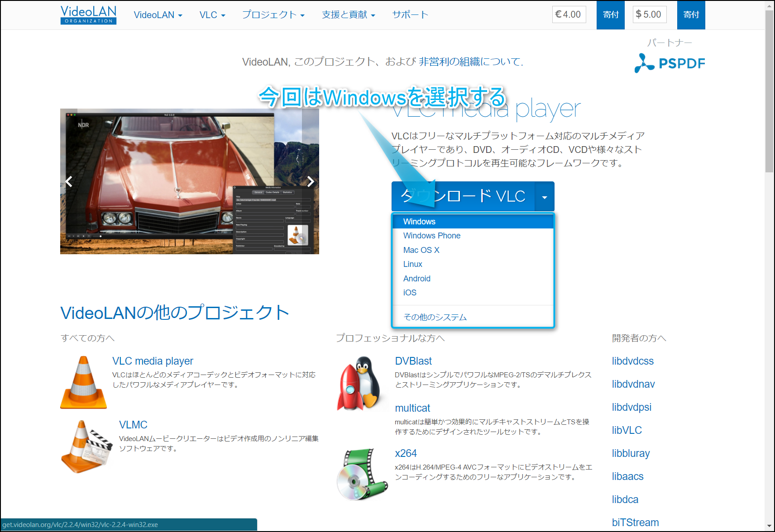Click the VLC orange cone icon

83,382
